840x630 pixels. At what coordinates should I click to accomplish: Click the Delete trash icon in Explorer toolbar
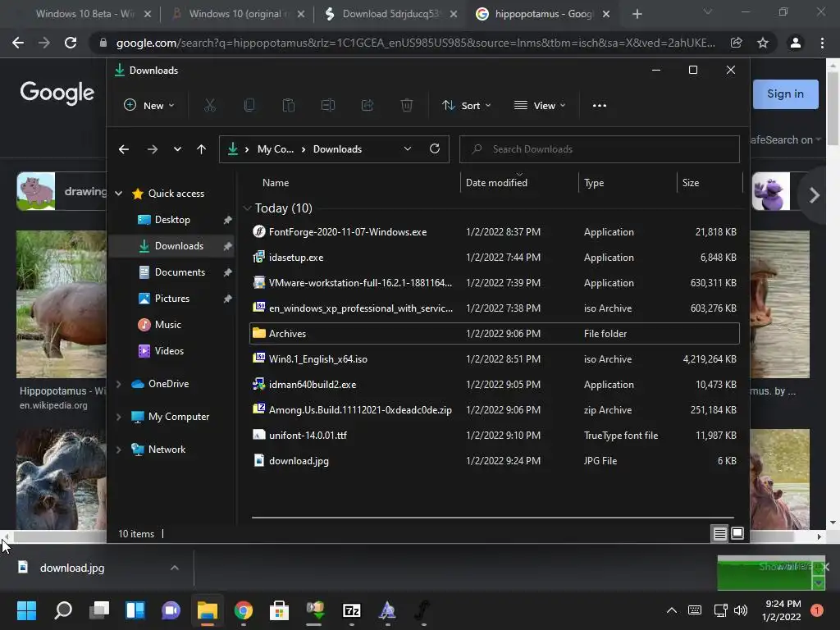coord(407,106)
